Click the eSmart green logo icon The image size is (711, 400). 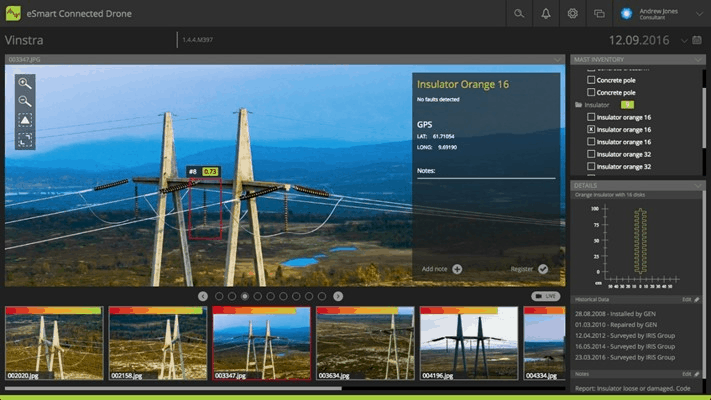[13, 13]
